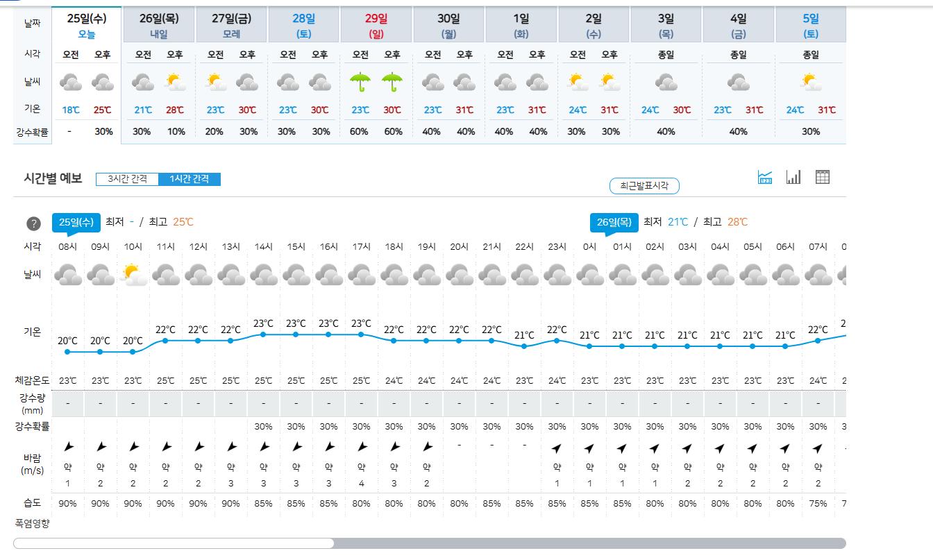Click the partly sunny icon at 10시
Viewport: 933px width, 560px height.
pyautogui.click(x=133, y=275)
